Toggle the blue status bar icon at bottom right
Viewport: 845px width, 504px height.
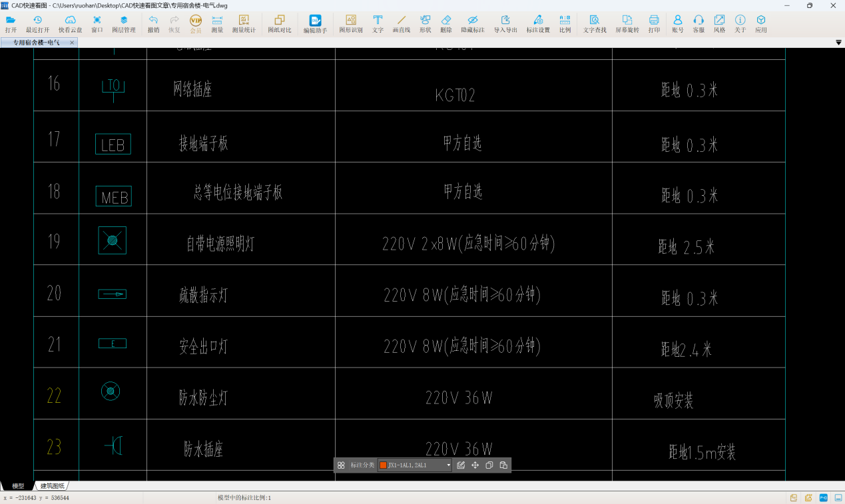click(x=824, y=497)
